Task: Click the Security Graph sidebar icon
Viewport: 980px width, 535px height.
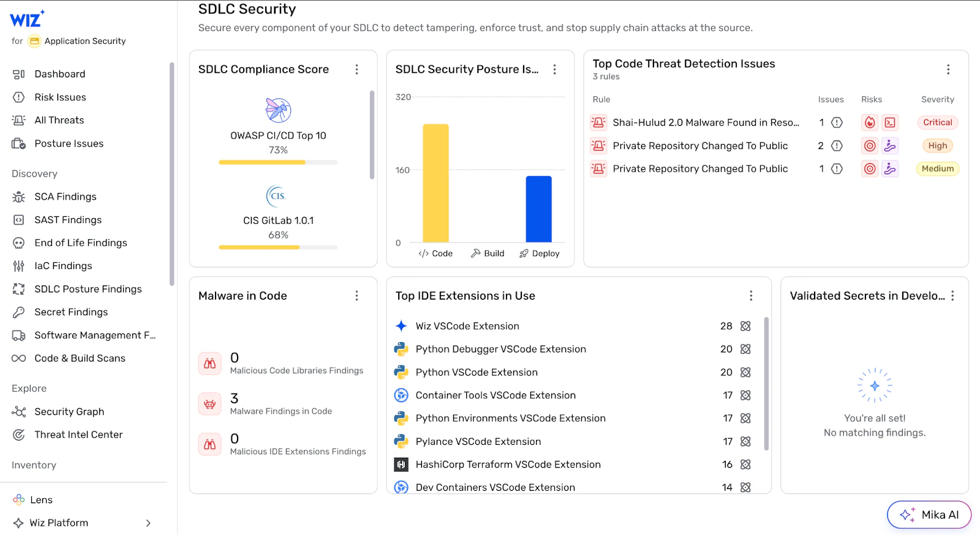Action: point(19,412)
